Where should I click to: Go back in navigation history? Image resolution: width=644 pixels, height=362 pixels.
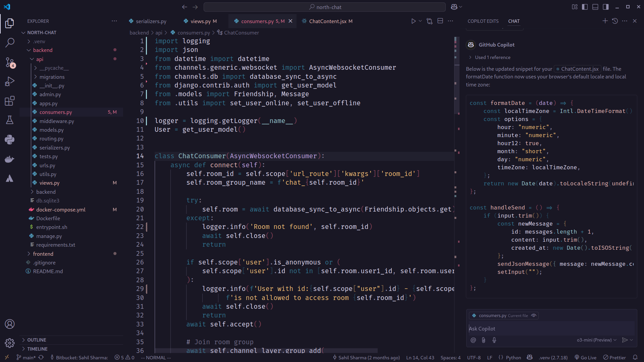[x=184, y=7]
